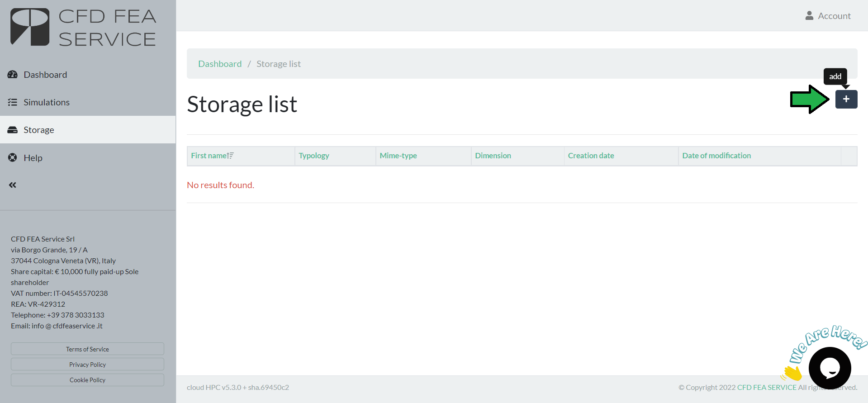Sort by Mime-type column header
The height and width of the screenshot is (403, 868).
[398, 156]
